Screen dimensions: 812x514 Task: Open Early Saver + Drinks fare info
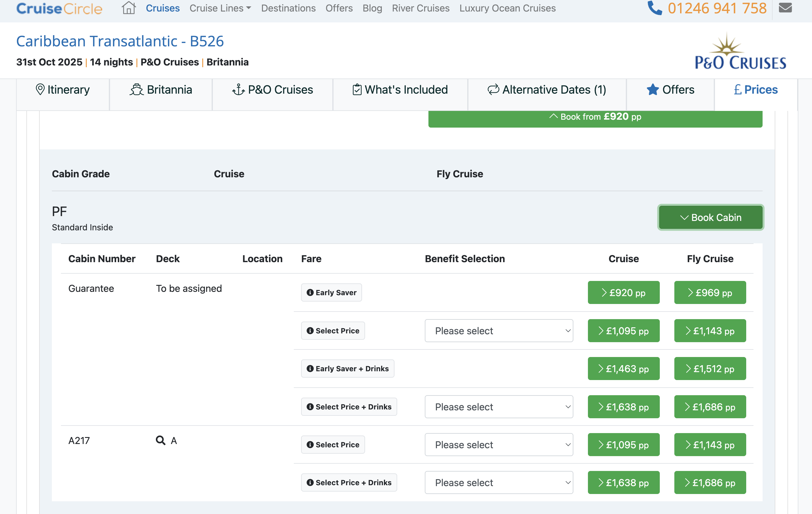[x=347, y=369]
